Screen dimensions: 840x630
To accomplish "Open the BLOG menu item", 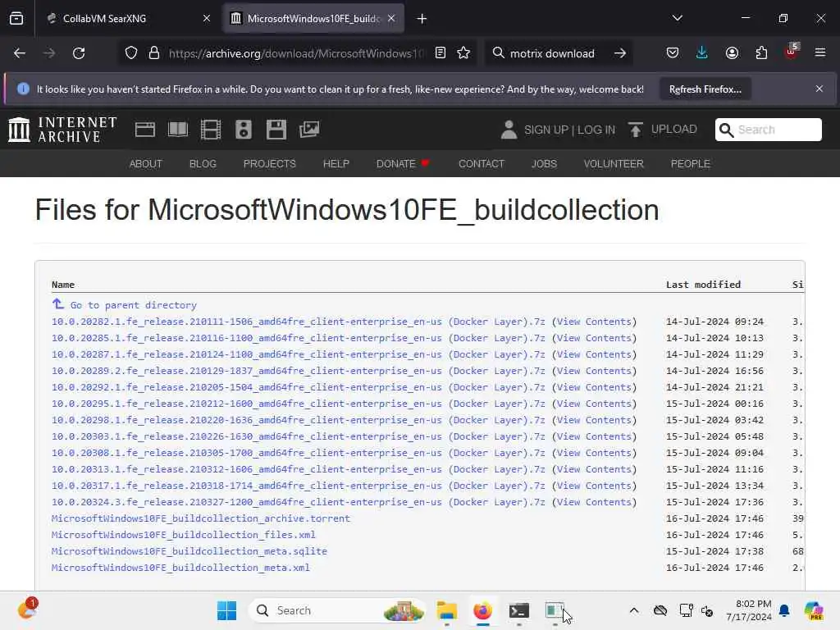I will tap(203, 164).
